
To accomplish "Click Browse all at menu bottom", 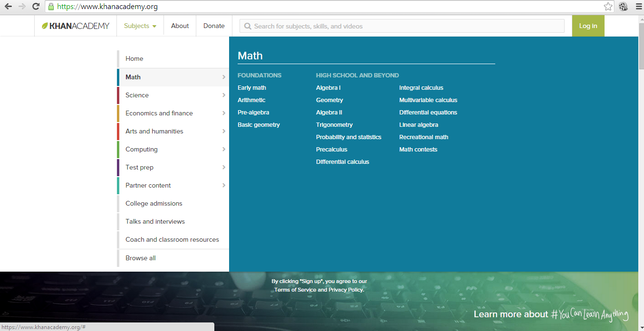I will click(173, 258).
